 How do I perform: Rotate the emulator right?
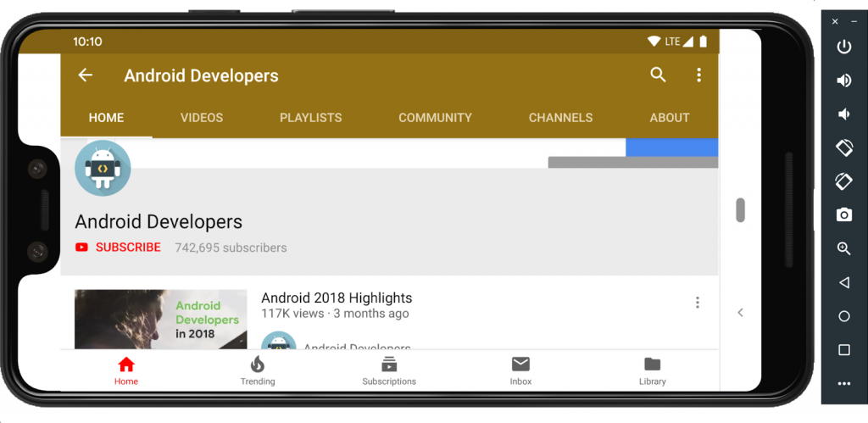(x=843, y=181)
